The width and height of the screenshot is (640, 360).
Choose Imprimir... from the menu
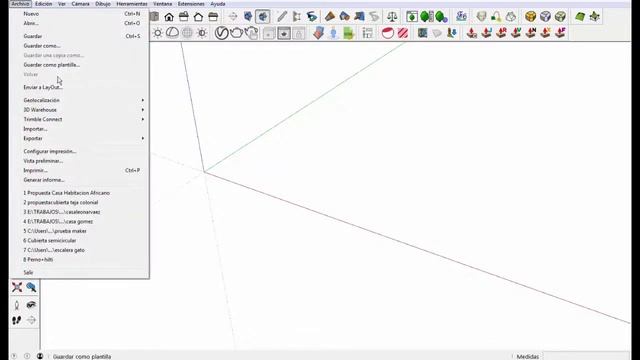pyautogui.click(x=79, y=170)
